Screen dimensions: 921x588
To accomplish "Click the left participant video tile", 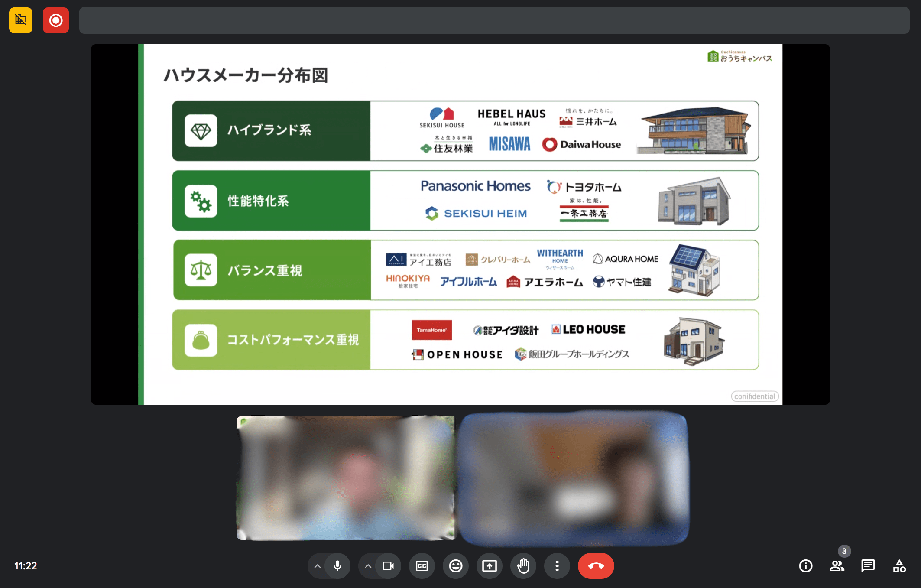I will click(346, 478).
